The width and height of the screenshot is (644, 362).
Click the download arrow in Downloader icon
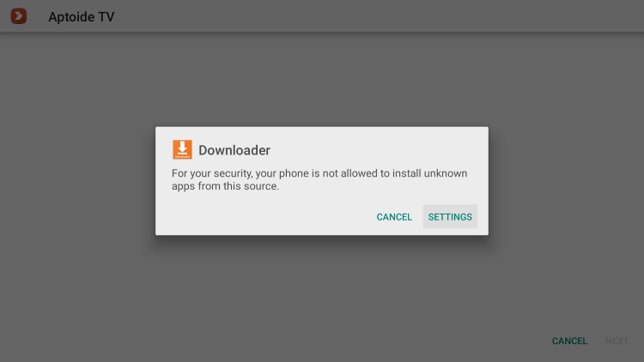pyautogui.click(x=182, y=148)
